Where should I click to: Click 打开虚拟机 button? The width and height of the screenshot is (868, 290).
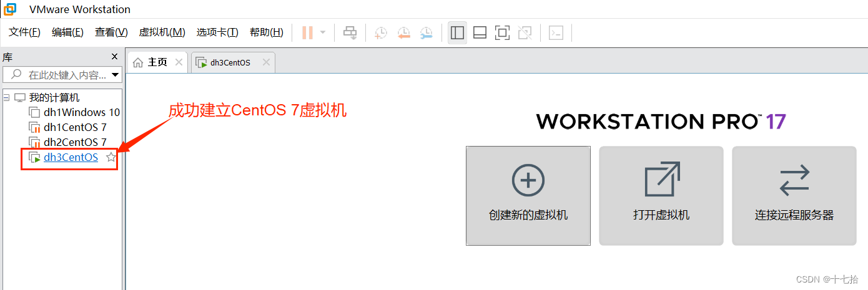661,196
